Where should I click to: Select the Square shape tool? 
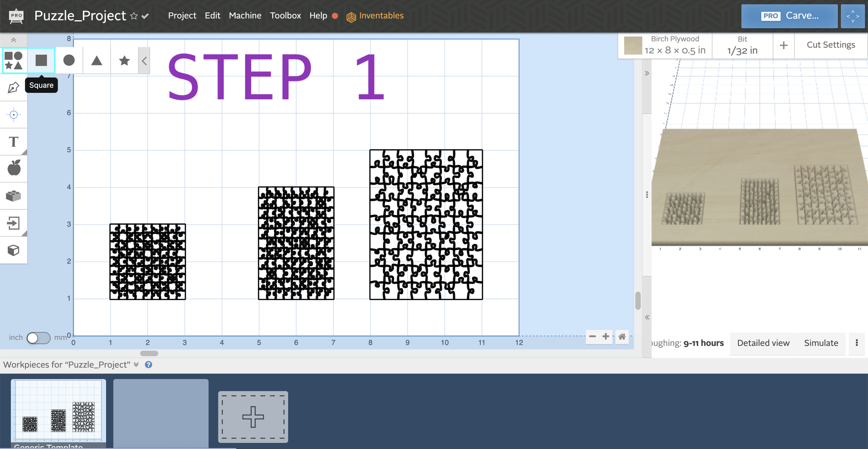tap(41, 60)
